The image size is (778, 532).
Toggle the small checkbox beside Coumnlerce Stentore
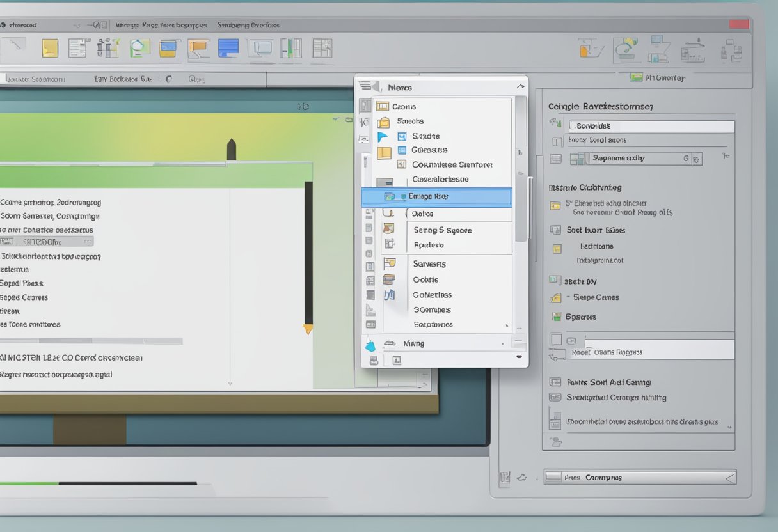pyautogui.click(x=402, y=164)
